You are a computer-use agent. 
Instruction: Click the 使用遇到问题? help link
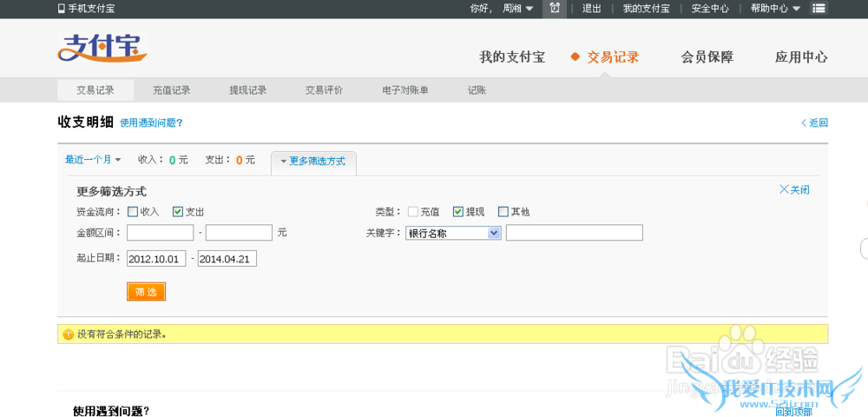(151, 123)
